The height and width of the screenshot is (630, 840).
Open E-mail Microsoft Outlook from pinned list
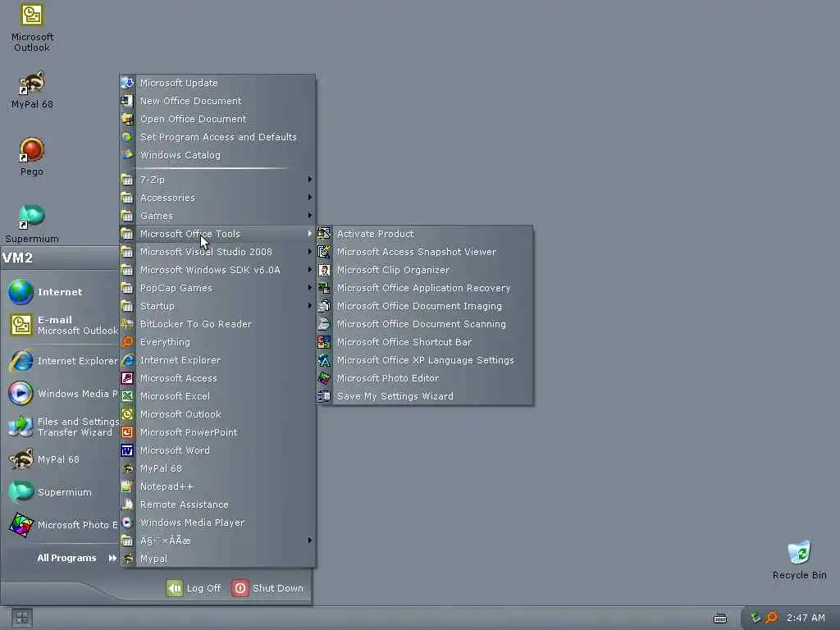click(63, 325)
